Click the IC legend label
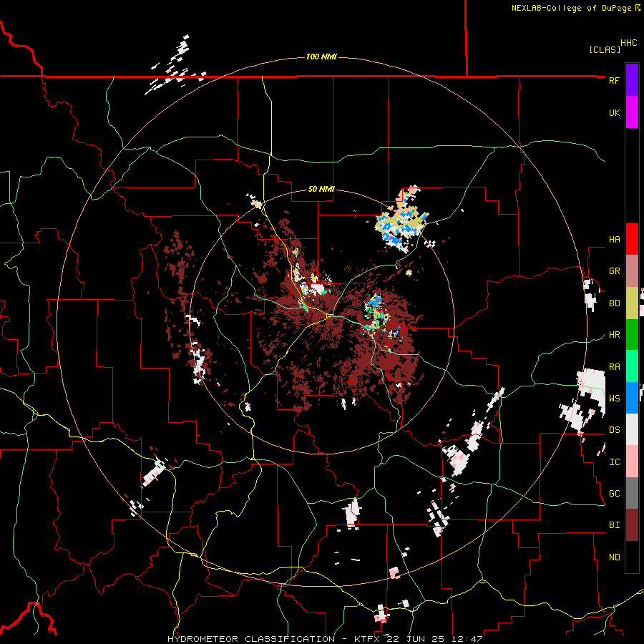 coord(614,462)
